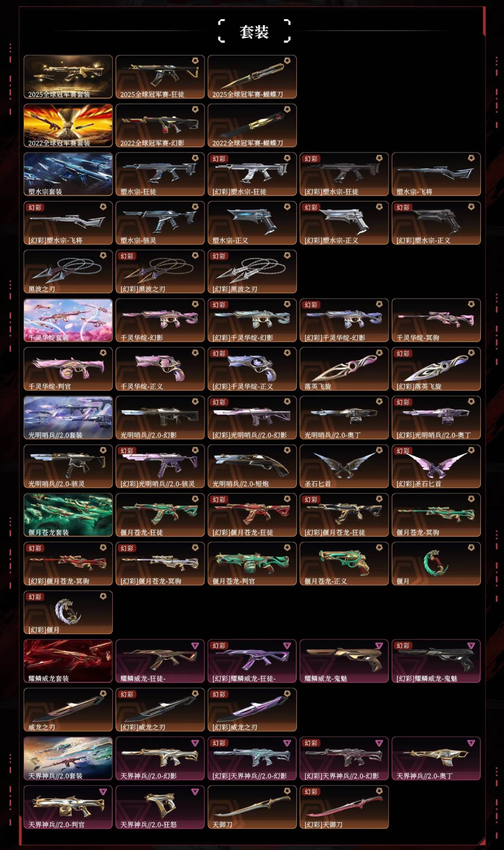The image size is (504, 850).
Task: Open the 2025全球冠军赛套装 bundle card
Action: click(68, 77)
